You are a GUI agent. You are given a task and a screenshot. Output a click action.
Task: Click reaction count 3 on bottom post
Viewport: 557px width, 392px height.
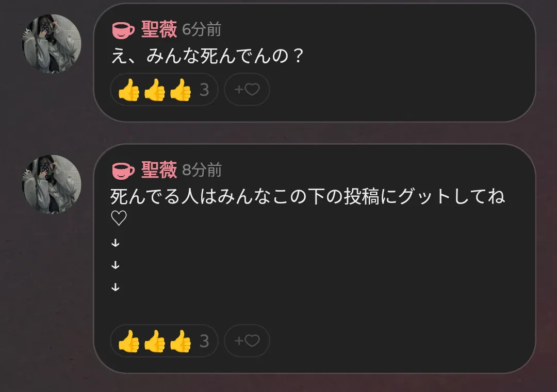(x=204, y=342)
